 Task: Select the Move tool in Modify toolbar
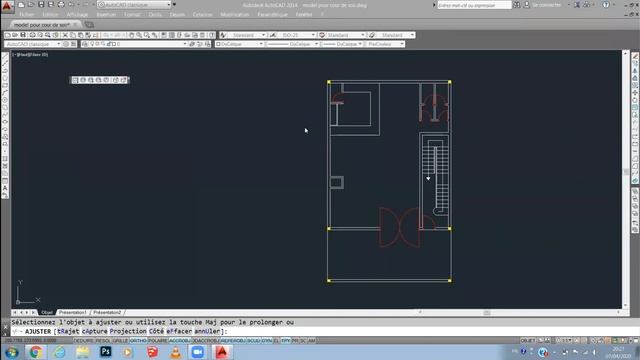(635, 93)
